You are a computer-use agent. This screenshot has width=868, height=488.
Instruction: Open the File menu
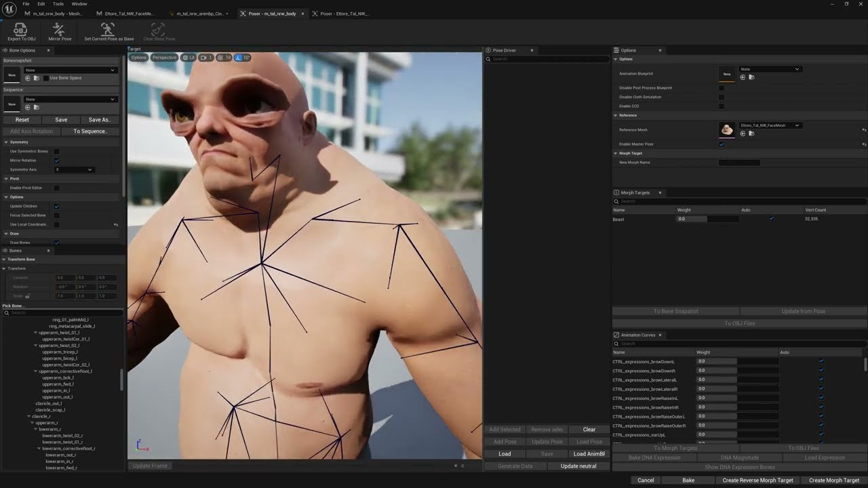pyautogui.click(x=26, y=4)
